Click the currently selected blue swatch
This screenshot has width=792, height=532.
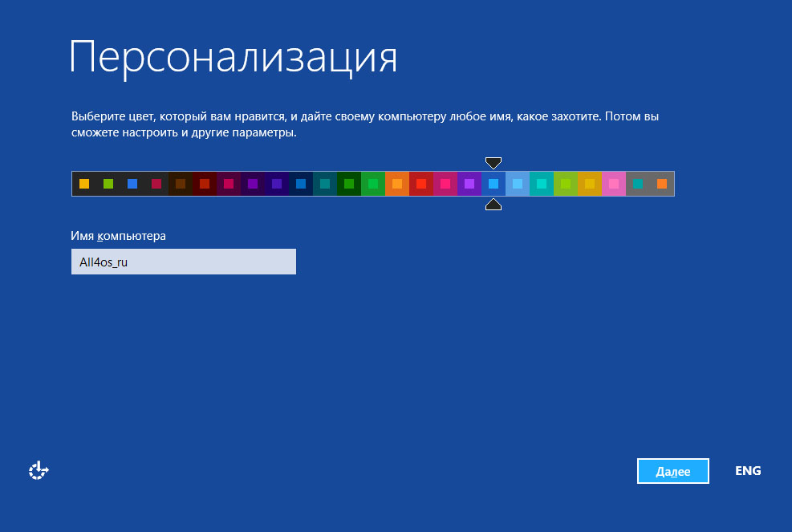pyautogui.click(x=493, y=184)
